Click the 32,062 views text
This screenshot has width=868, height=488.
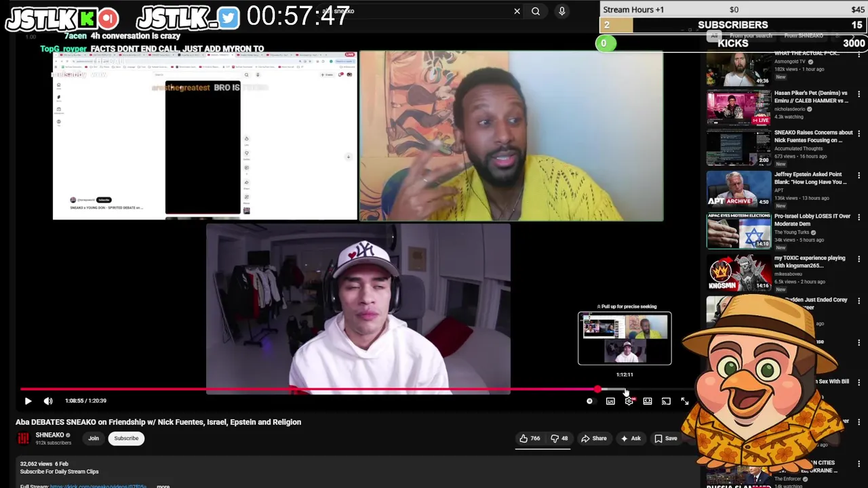tap(36, 464)
